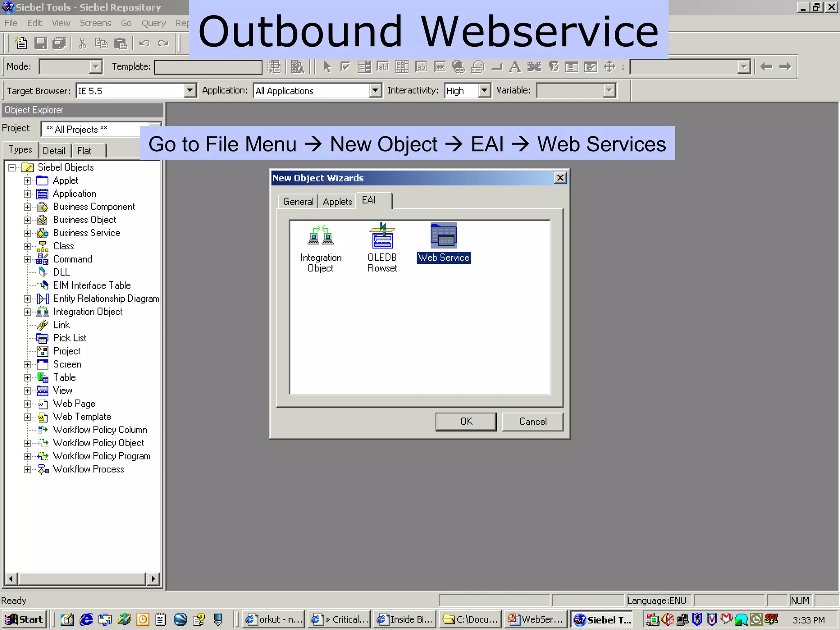Select the Link tree item
Screen dimensions: 840x630
pyautogui.click(x=62, y=325)
